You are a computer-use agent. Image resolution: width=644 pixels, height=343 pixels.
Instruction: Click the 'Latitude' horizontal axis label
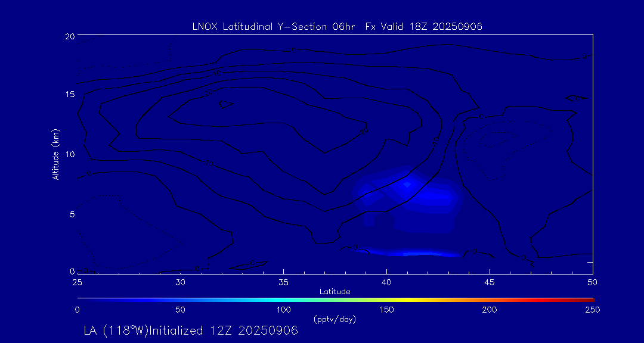335,291
